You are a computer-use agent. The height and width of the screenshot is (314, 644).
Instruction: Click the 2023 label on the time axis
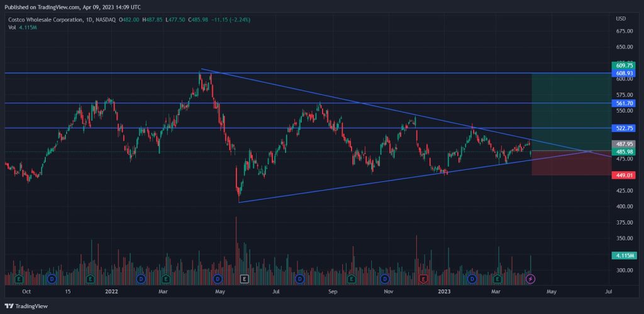click(445, 292)
